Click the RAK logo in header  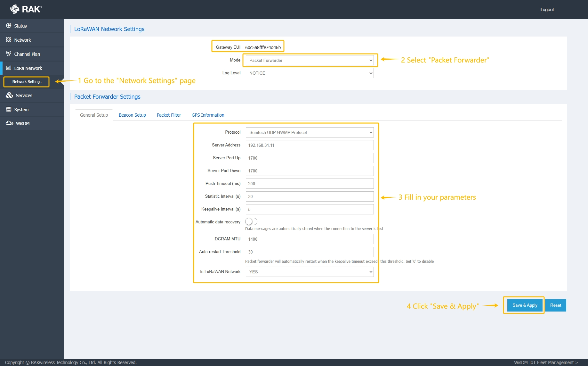click(x=26, y=9)
